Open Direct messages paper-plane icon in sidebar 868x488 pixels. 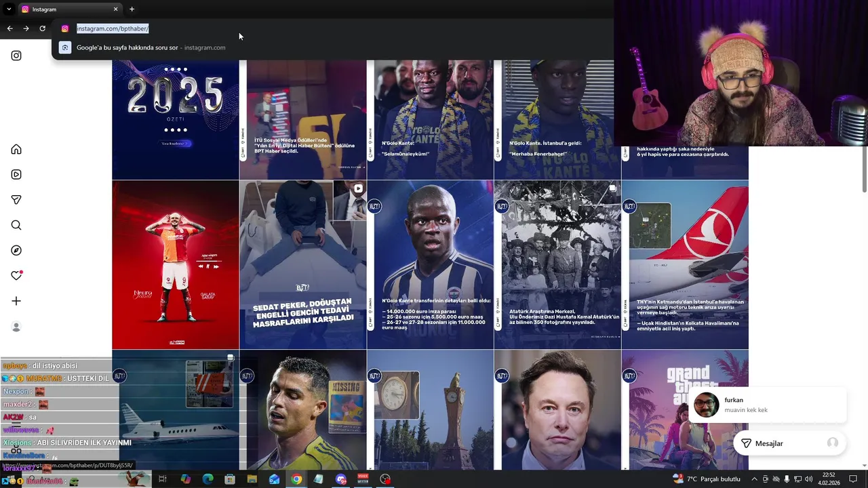(16, 200)
